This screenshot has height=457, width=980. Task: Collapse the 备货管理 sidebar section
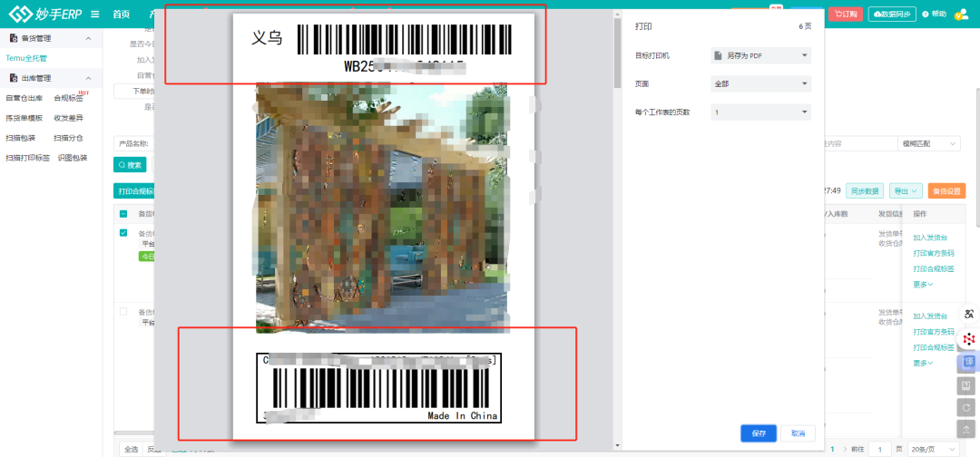pyautogui.click(x=88, y=38)
